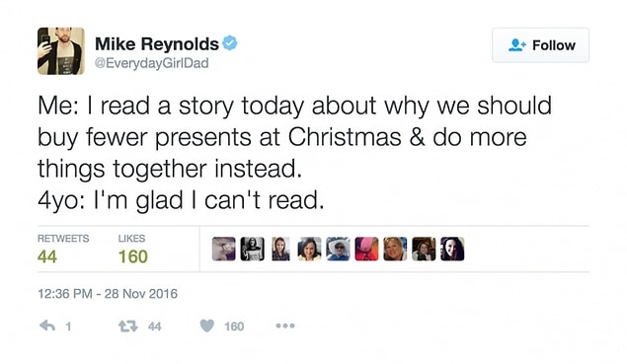627x364 pixels.
Task: View the 44 retweets list
Action: [47, 256]
